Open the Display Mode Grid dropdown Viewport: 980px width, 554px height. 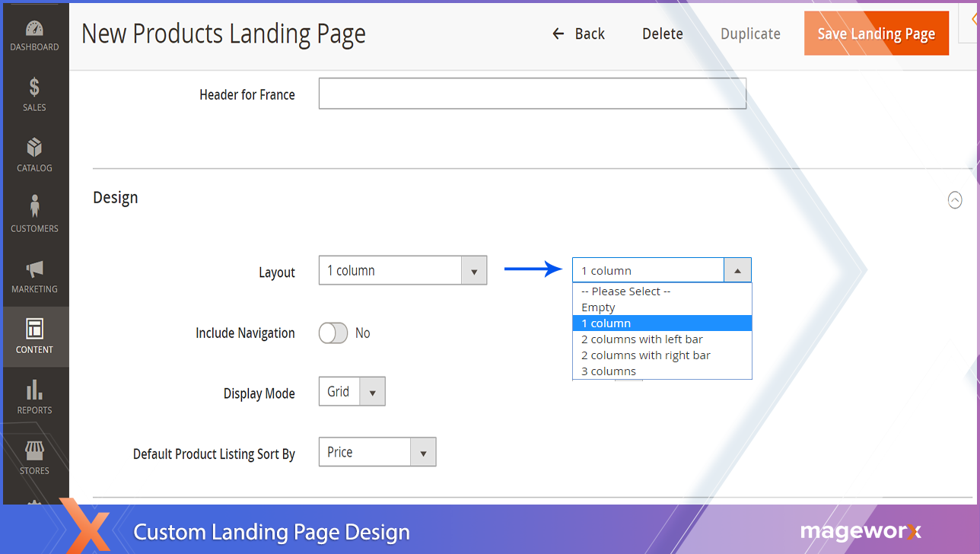click(x=352, y=392)
